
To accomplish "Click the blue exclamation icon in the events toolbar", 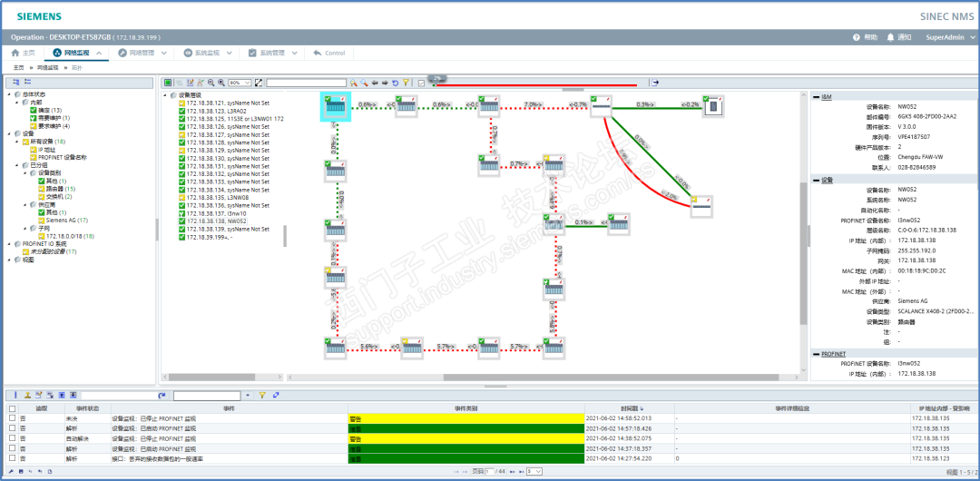I will pos(15,396).
